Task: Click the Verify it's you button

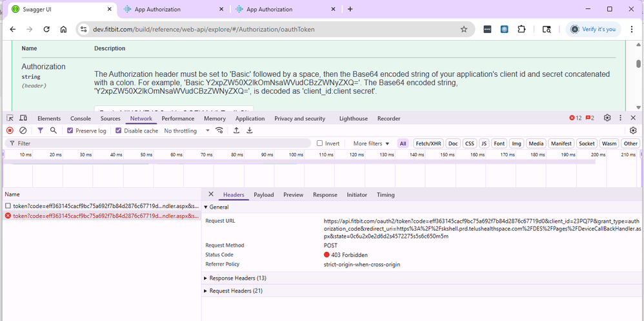Action: pyautogui.click(x=592, y=29)
